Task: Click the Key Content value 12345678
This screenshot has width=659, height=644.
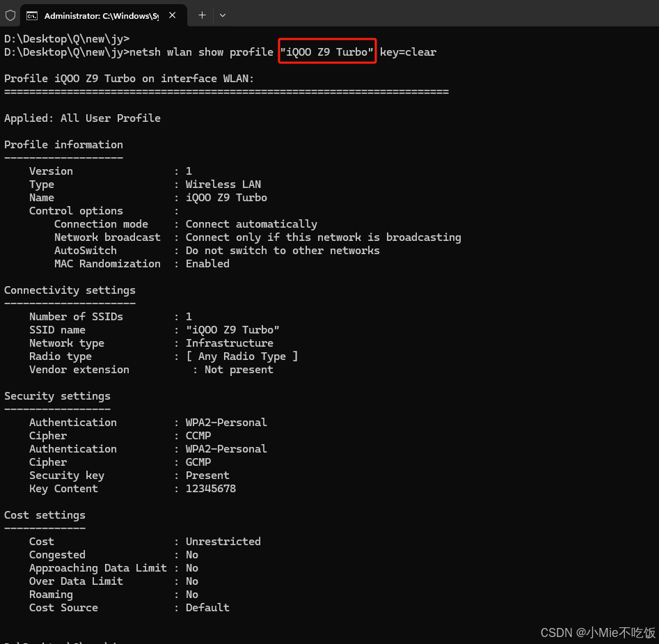Action: pos(210,488)
